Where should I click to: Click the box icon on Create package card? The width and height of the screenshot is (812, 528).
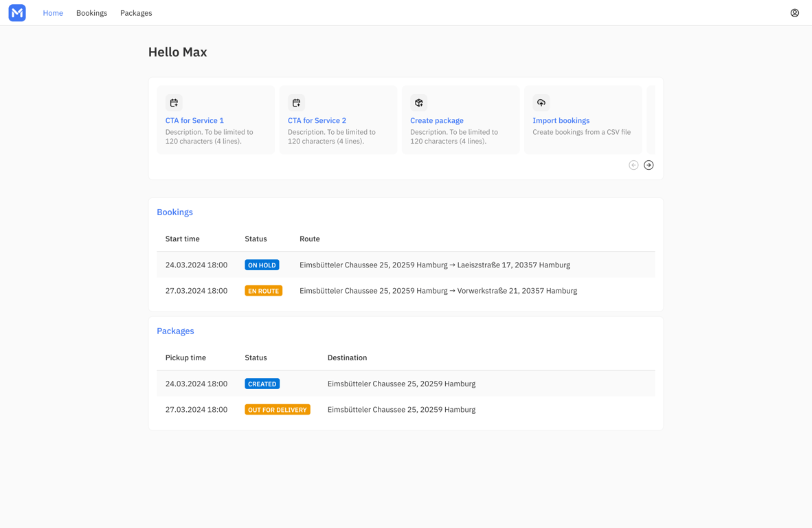pos(418,102)
